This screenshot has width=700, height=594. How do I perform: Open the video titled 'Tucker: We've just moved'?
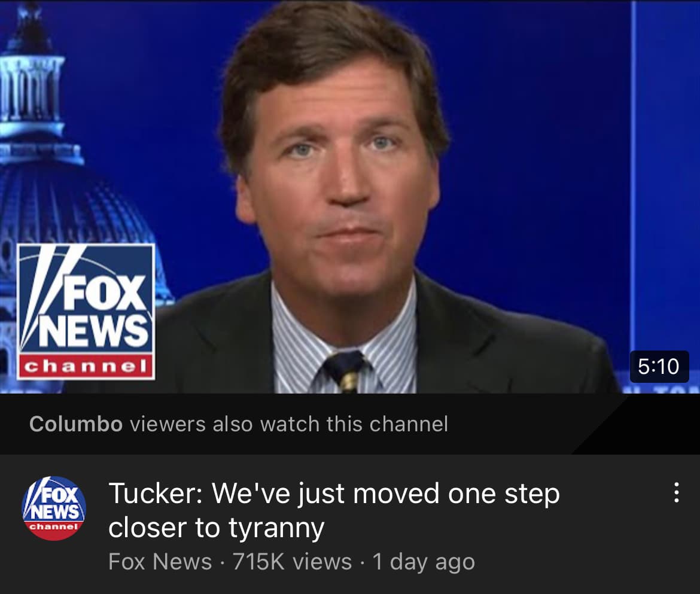point(334,510)
